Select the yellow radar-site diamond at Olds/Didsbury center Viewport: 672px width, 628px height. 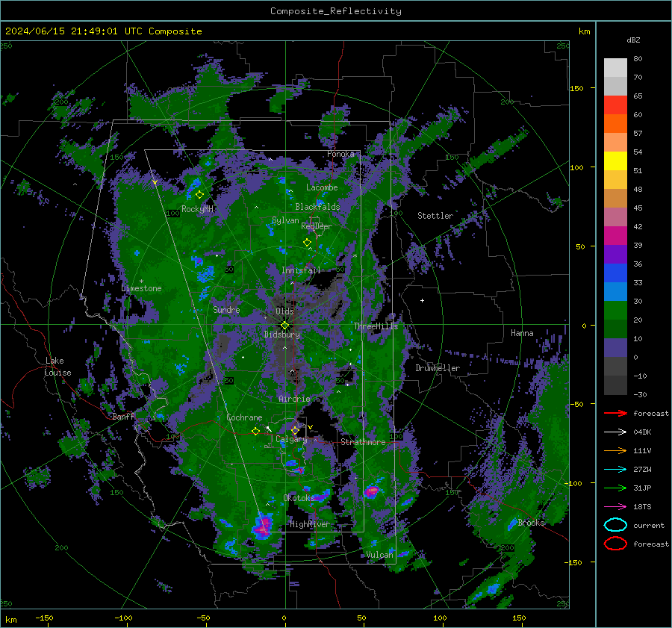coord(284,326)
